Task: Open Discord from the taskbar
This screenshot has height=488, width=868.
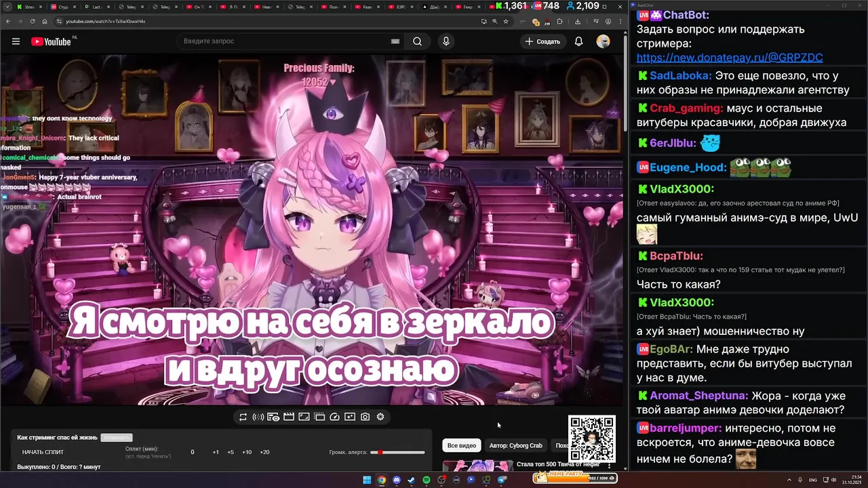Action: (397, 480)
